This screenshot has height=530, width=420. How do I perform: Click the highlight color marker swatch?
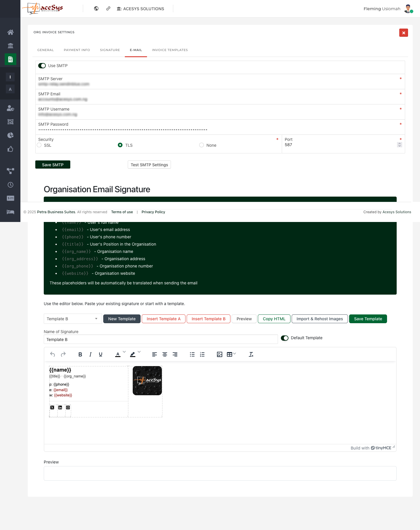133,354
